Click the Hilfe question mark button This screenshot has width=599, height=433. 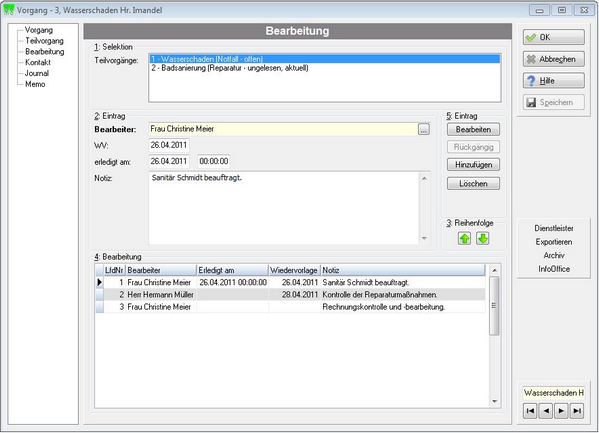coord(554,81)
